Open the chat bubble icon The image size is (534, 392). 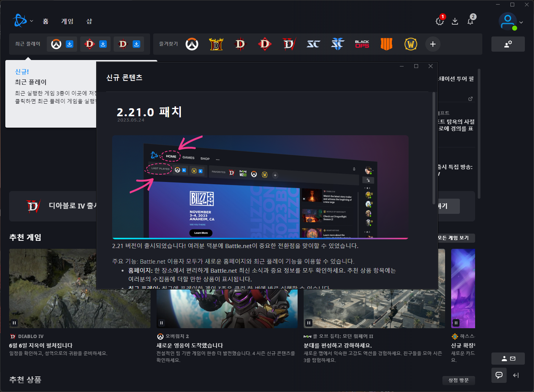pyautogui.click(x=499, y=375)
